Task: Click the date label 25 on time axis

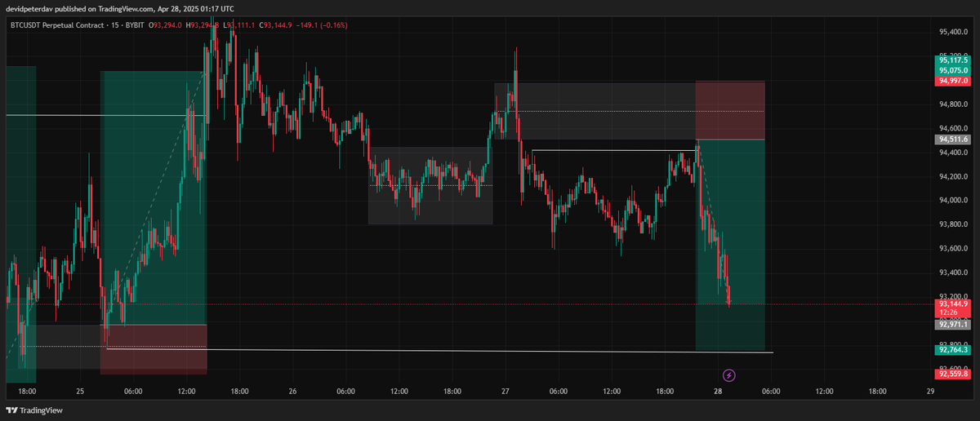Action: pyautogui.click(x=80, y=392)
